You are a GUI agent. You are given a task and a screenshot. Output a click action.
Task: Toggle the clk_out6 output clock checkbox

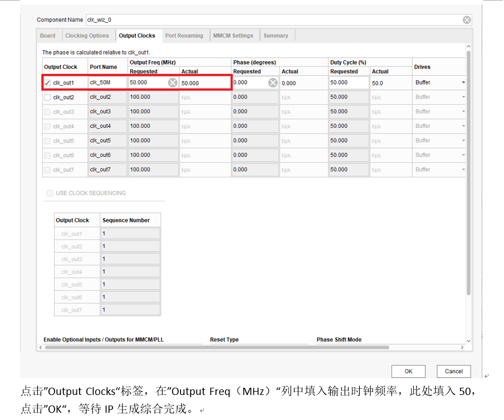click(x=47, y=155)
